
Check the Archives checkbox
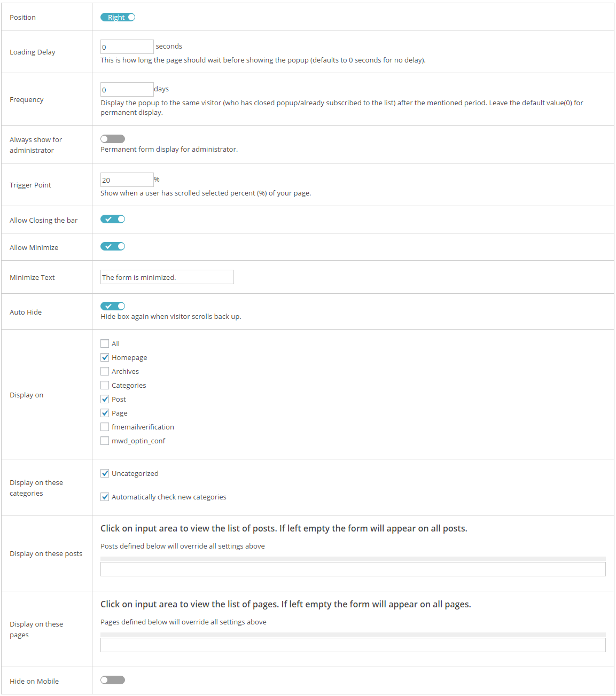pos(105,371)
